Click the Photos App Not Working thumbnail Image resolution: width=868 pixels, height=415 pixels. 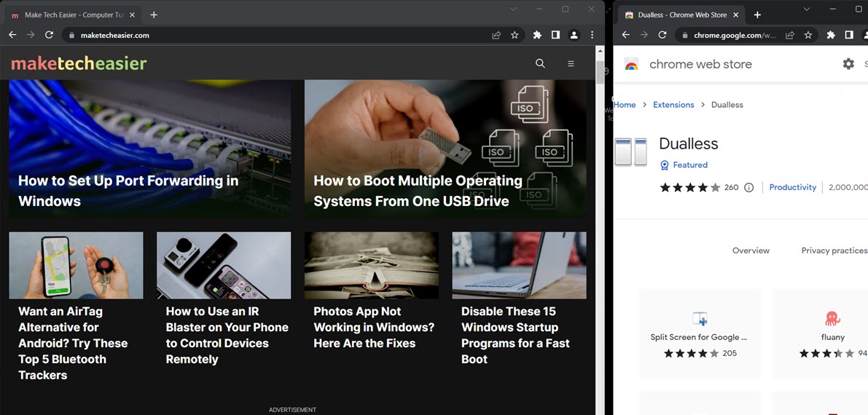pos(372,265)
